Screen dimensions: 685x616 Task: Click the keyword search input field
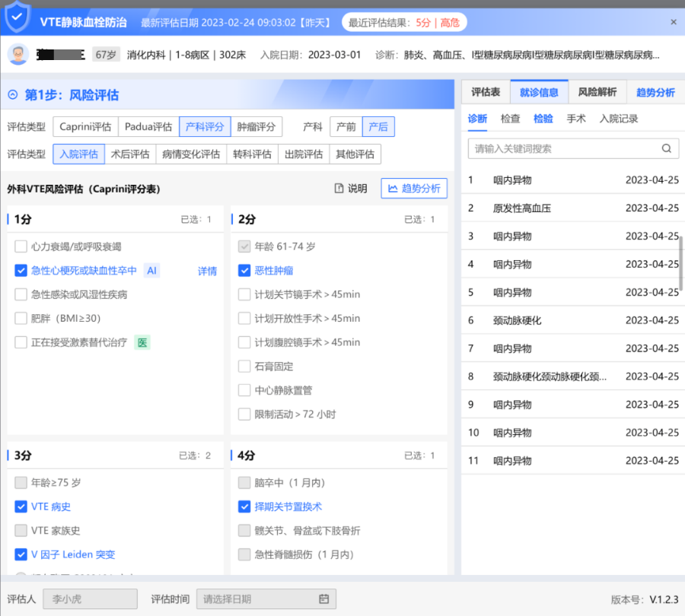pos(563,148)
